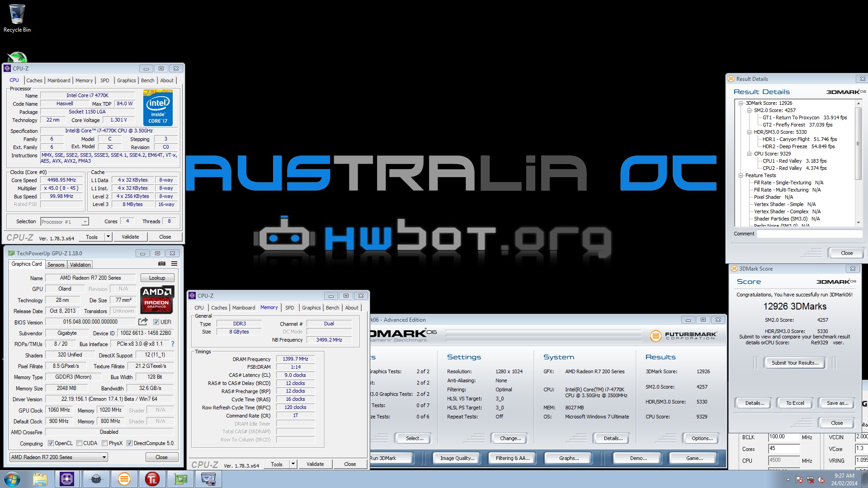The width and height of the screenshot is (868, 488).
Task: Click Save as button in 3DMark Score
Action: (x=838, y=403)
